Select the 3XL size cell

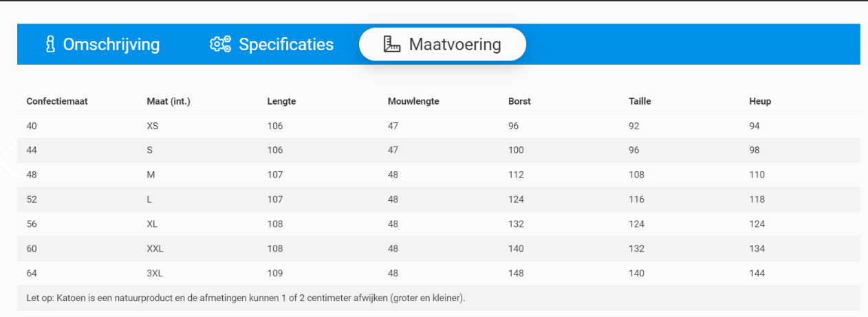[x=155, y=273]
